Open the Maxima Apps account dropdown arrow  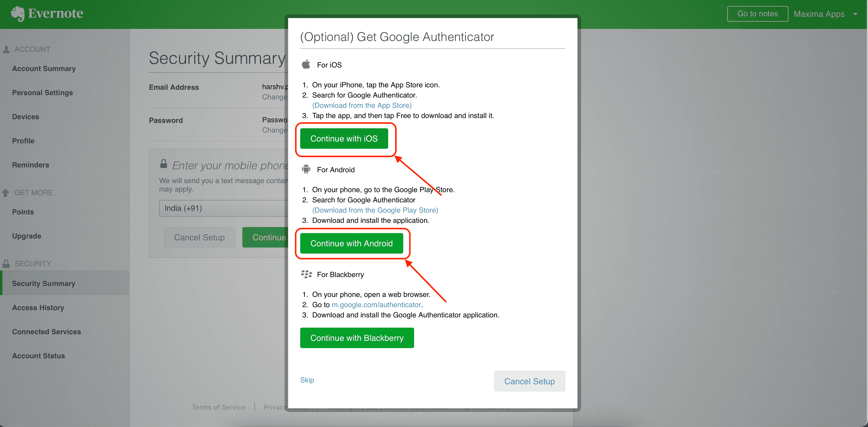pos(855,14)
